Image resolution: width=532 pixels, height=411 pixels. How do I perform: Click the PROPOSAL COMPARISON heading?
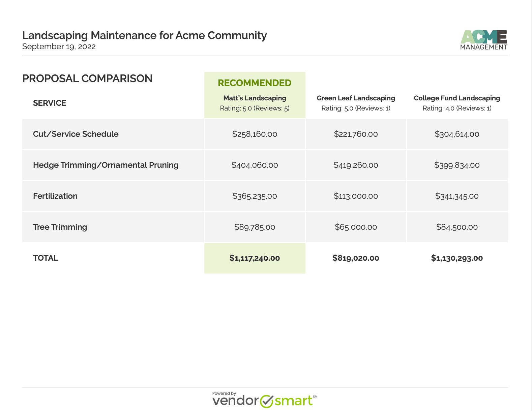pyautogui.click(x=87, y=78)
